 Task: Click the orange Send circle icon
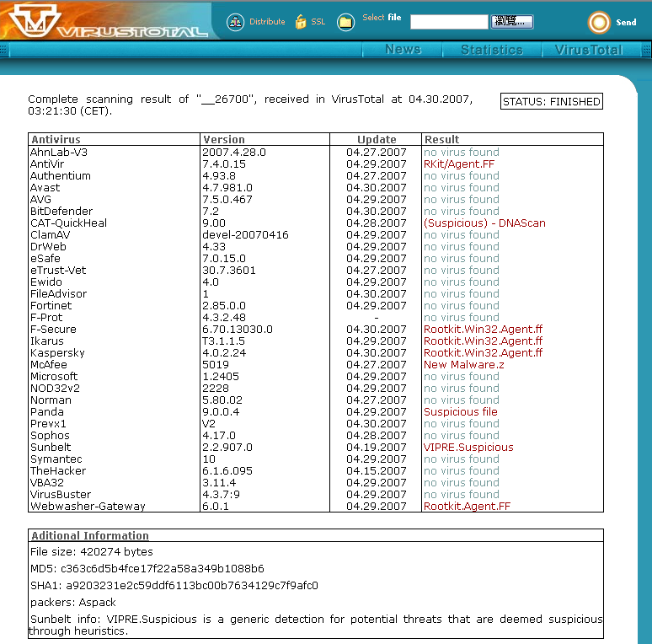(599, 23)
